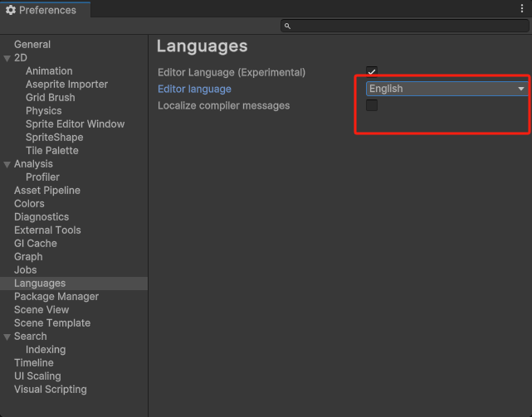The image size is (532, 417).
Task: Select the Aseprite Importer settings
Action: click(x=66, y=85)
